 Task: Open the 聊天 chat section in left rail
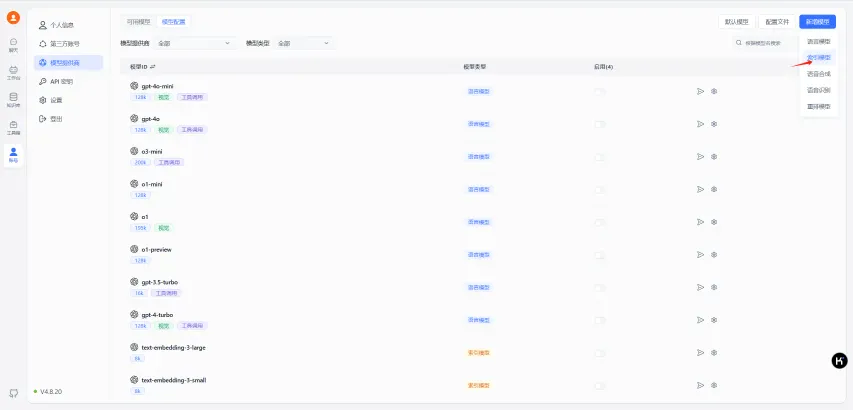pos(13,45)
